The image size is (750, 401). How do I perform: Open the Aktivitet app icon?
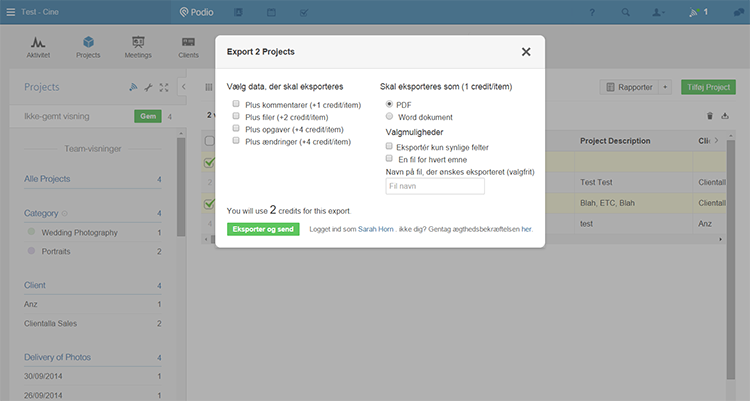[x=37, y=43]
